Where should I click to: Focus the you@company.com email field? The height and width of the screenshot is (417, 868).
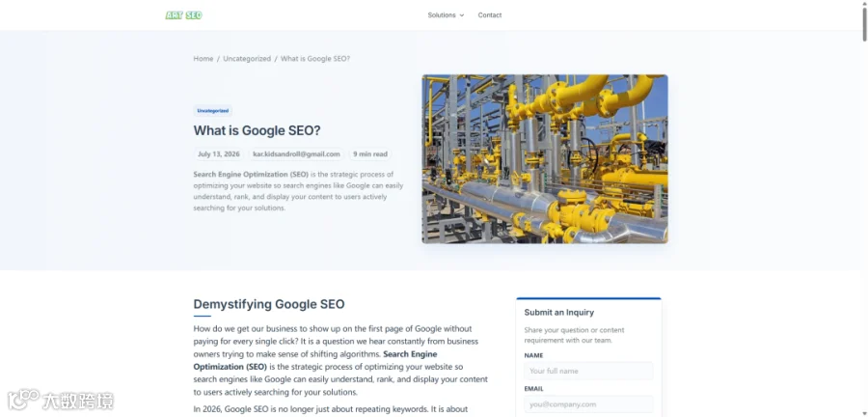point(588,404)
